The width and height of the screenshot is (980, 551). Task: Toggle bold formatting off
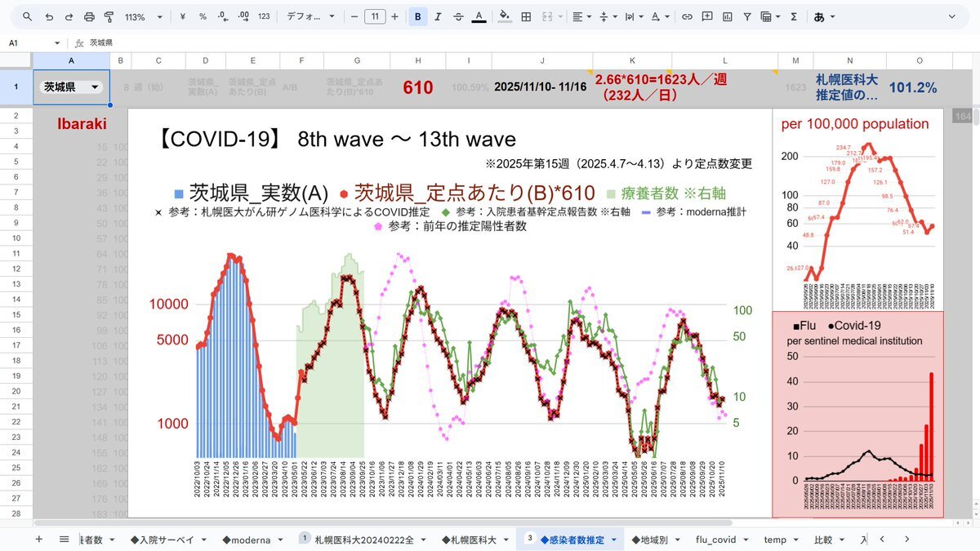[x=418, y=16]
